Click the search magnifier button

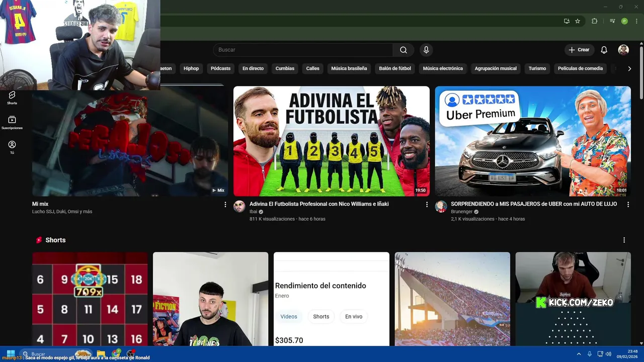[404, 50]
